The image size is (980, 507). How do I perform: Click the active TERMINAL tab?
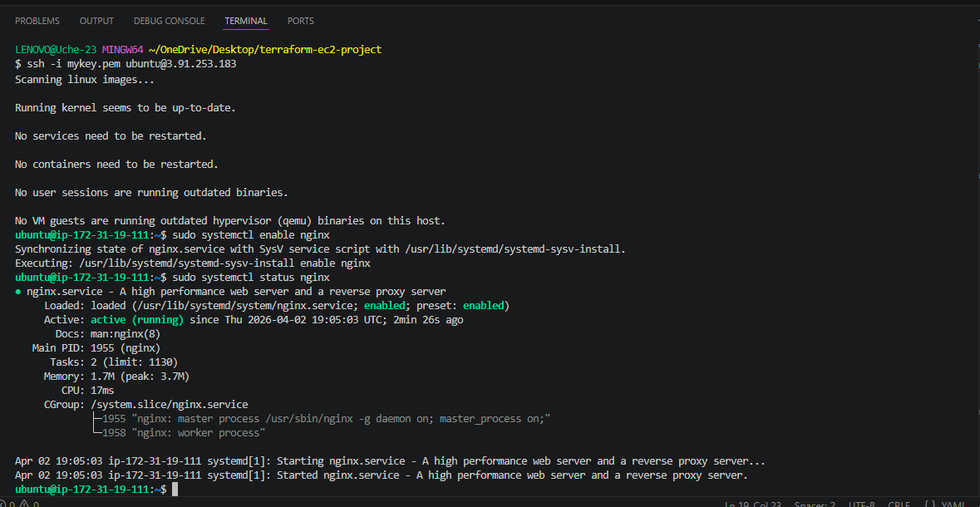tap(245, 20)
